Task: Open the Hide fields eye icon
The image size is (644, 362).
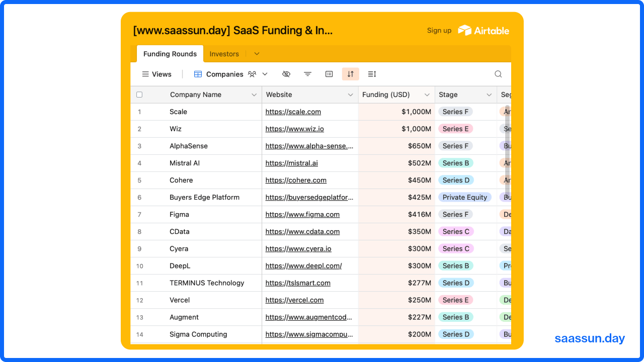Action: point(286,74)
